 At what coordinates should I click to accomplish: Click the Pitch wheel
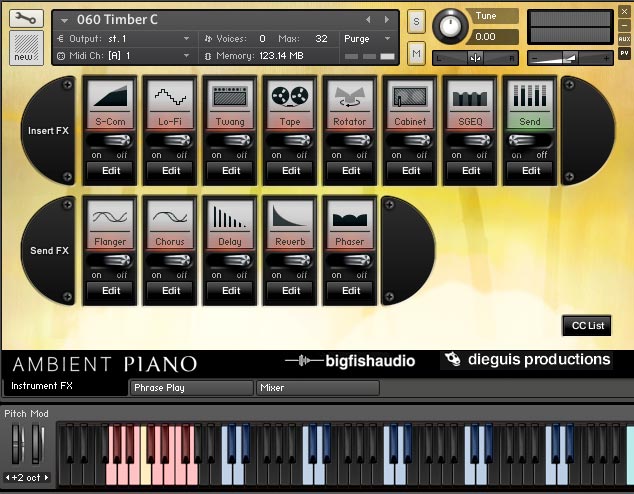point(17,444)
